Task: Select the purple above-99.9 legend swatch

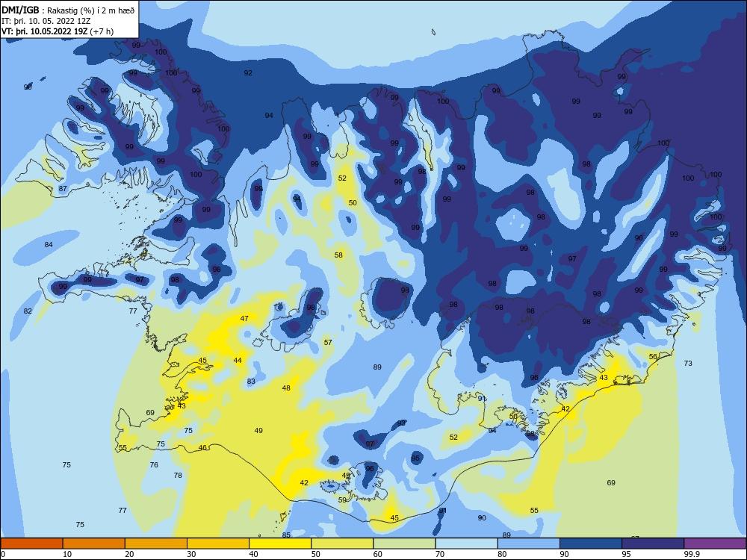Action: [x=715, y=544]
